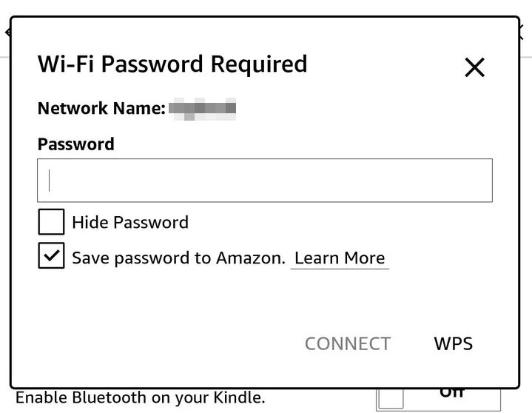
Task: Click the "Wi-Fi Password Required" dialog title
Action: [172, 64]
